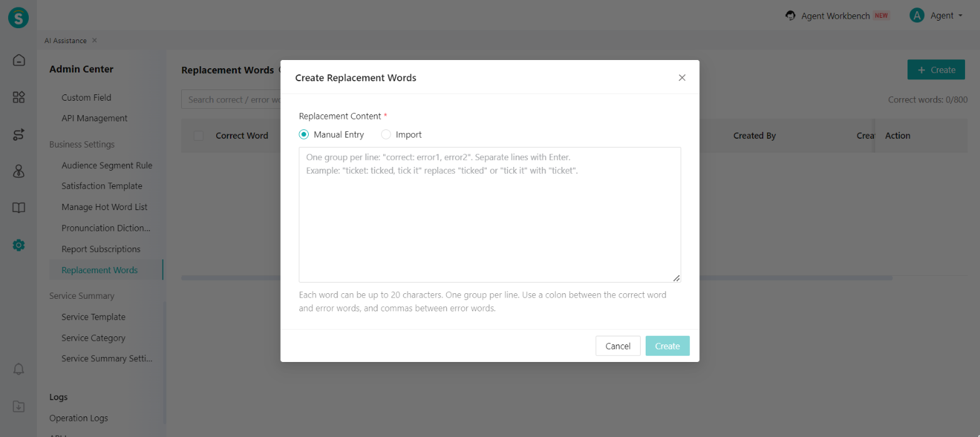This screenshot has width=980, height=437.
Task: Open Service Category
Action: [x=93, y=338]
